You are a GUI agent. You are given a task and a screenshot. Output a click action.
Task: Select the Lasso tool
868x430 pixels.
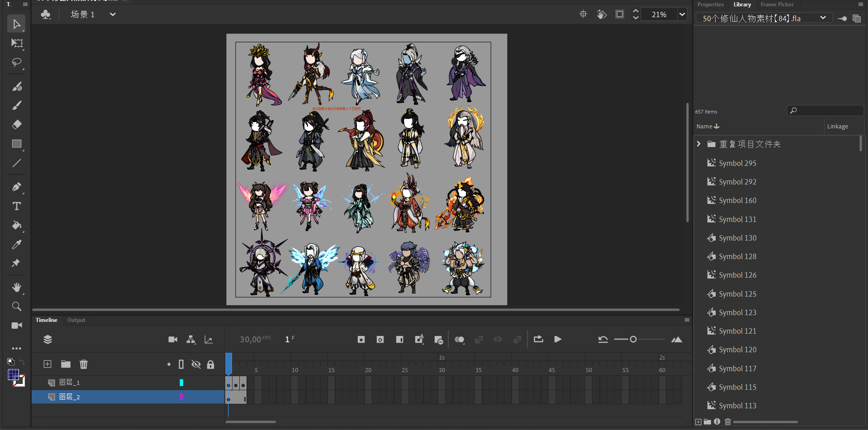(x=17, y=62)
